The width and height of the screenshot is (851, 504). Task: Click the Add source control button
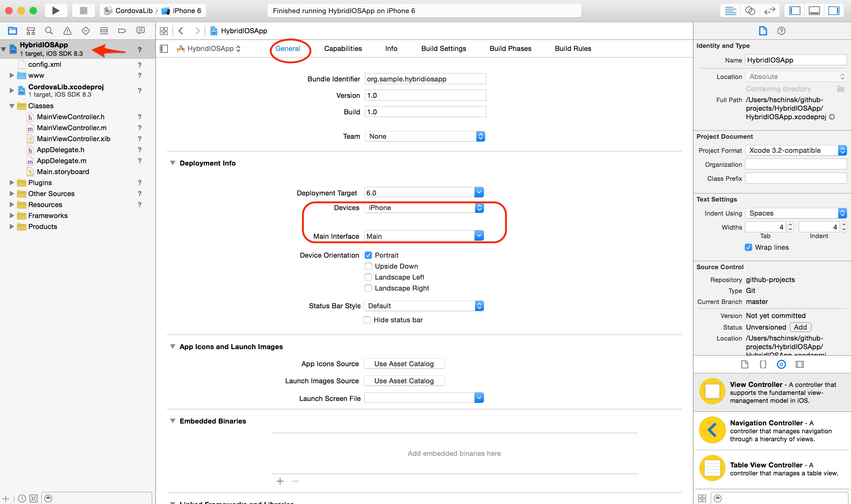pyautogui.click(x=800, y=327)
